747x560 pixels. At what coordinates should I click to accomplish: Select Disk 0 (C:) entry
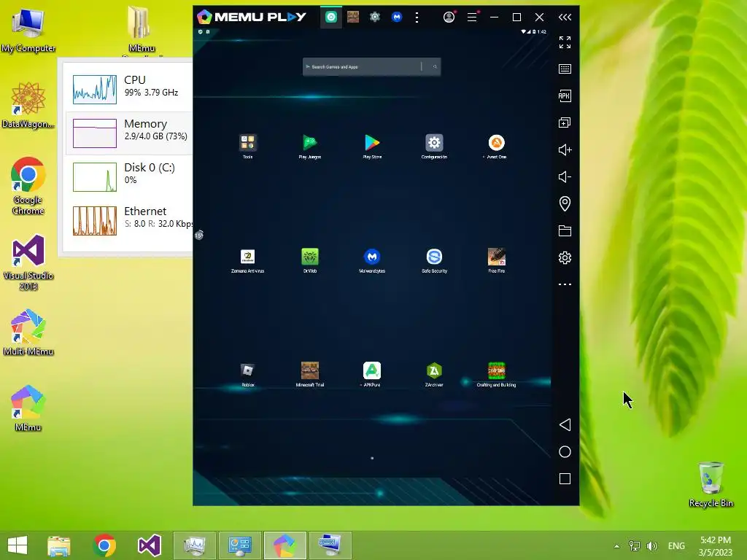point(129,176)
